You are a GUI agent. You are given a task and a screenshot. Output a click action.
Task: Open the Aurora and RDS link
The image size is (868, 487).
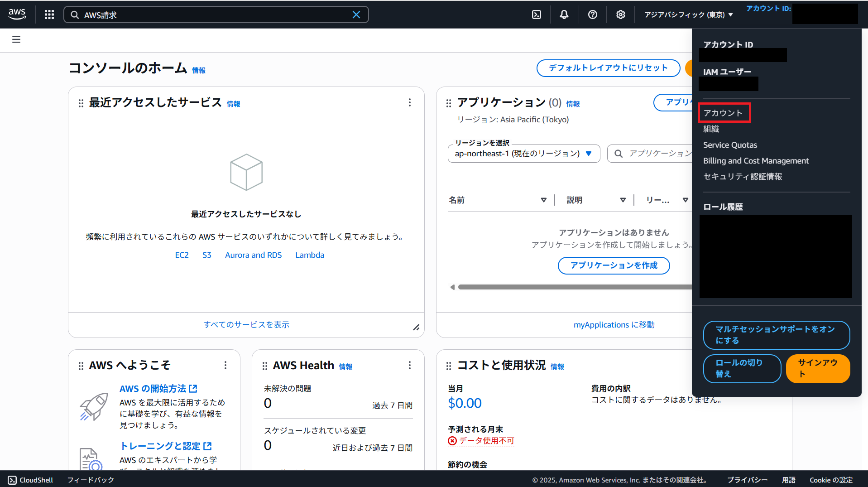[253, 255]
